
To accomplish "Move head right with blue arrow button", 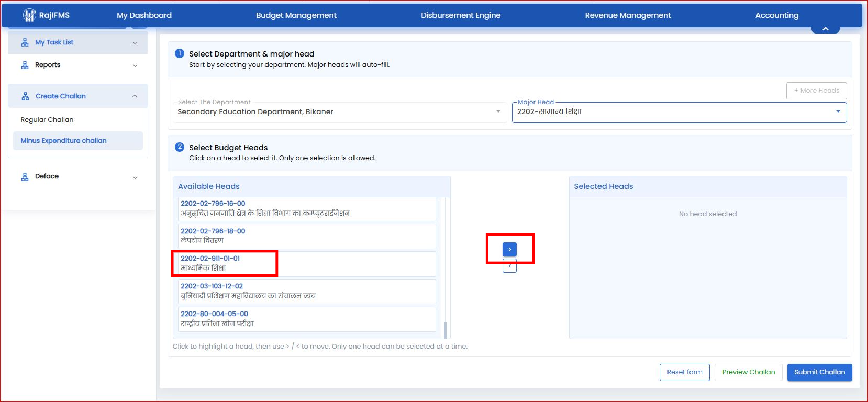I will point(509,250).
